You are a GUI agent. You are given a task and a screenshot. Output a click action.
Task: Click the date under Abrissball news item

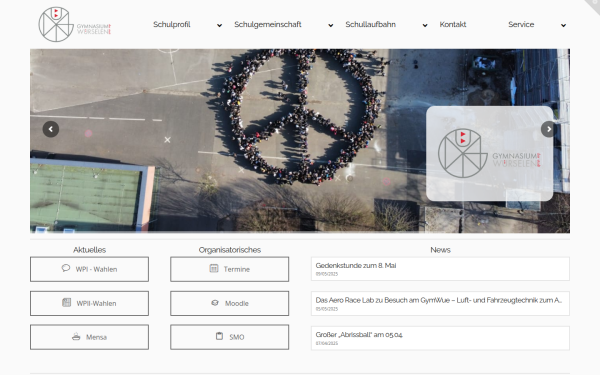(327, 344)
